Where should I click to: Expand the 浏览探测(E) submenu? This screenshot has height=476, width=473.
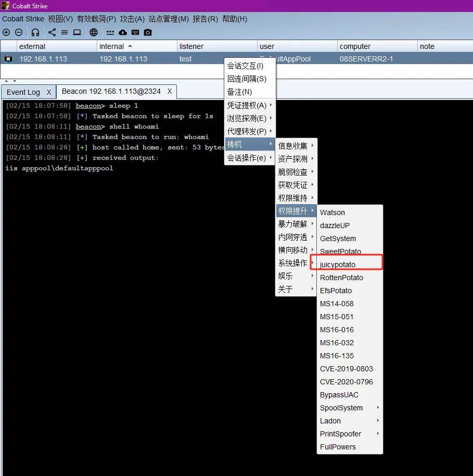click(250, 118)
